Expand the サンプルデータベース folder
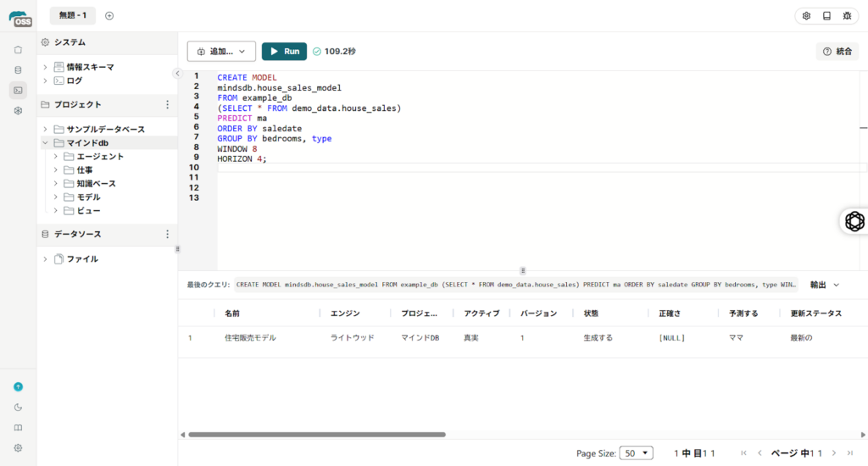The width and height of the screenshot is (868, 466). [46, 130]
